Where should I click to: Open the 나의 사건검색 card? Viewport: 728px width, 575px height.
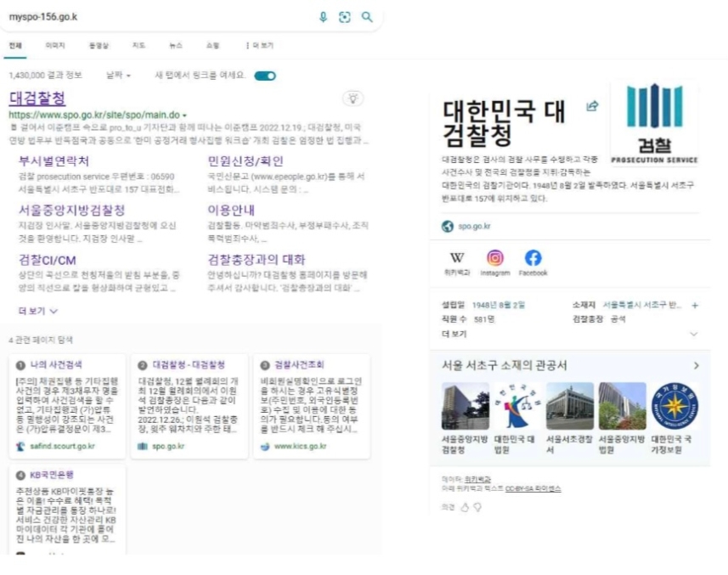click(x=67, y=406)
